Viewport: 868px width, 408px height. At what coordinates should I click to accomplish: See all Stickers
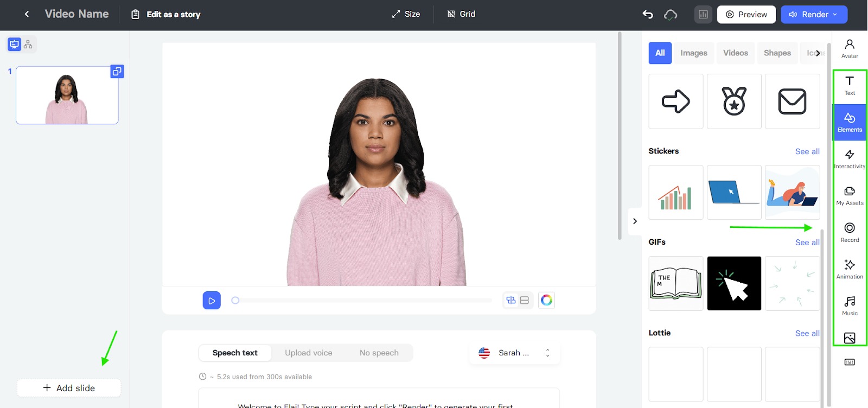[x=807, y=151]
